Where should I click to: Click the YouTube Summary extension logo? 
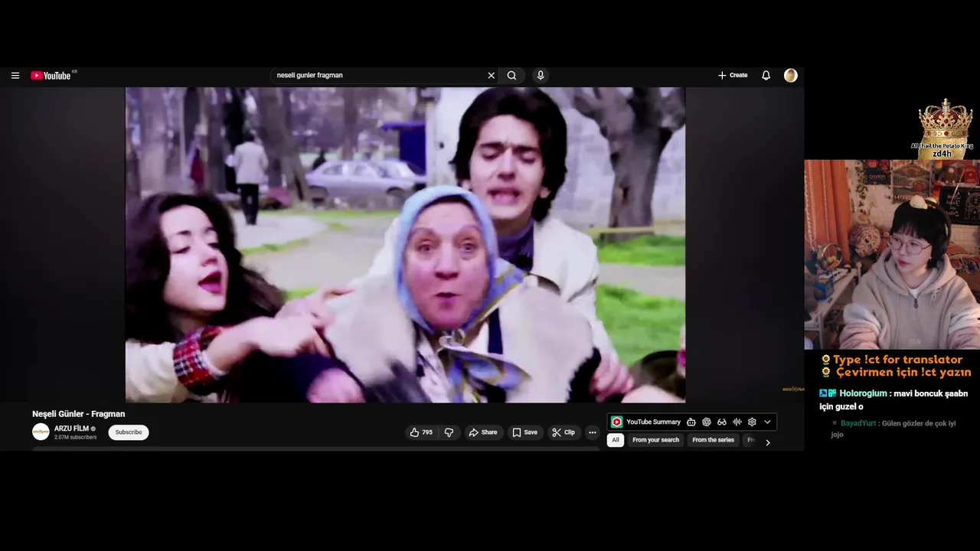click(x=617, y=422)
